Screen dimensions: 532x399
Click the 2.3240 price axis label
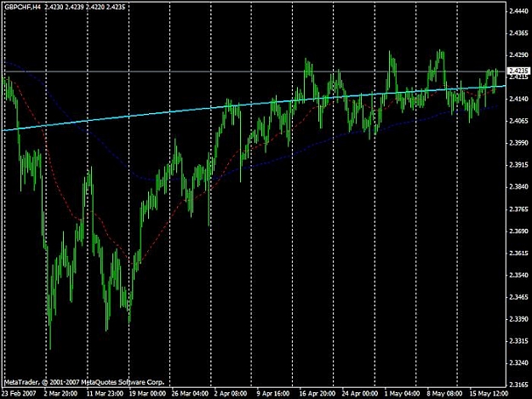[x=518, y=363]
